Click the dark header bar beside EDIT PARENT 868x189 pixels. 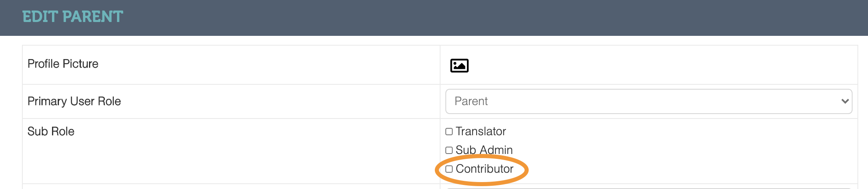[x=488, y=18]
